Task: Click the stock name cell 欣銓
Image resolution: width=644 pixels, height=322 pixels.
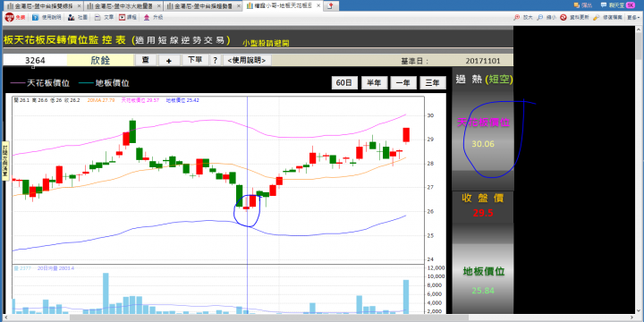Action: click(100, 61)
